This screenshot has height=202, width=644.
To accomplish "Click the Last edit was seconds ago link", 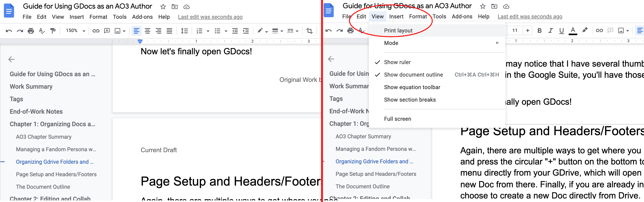I will tap(210, 17).
